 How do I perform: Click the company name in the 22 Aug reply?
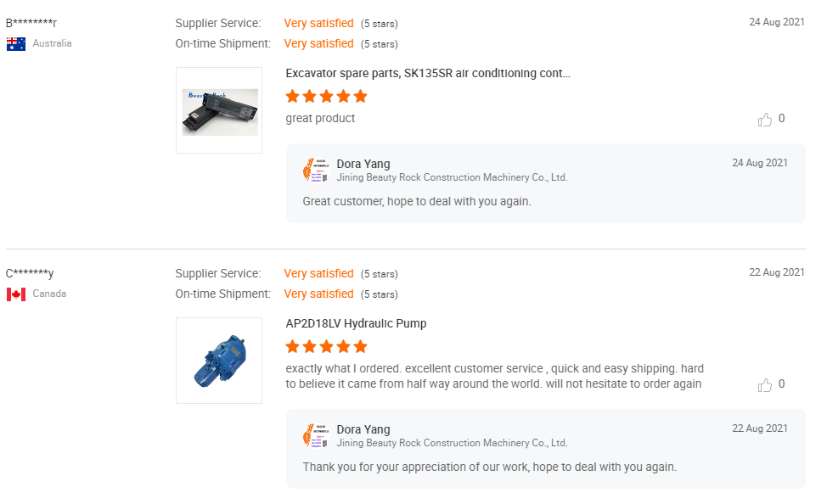452,444
